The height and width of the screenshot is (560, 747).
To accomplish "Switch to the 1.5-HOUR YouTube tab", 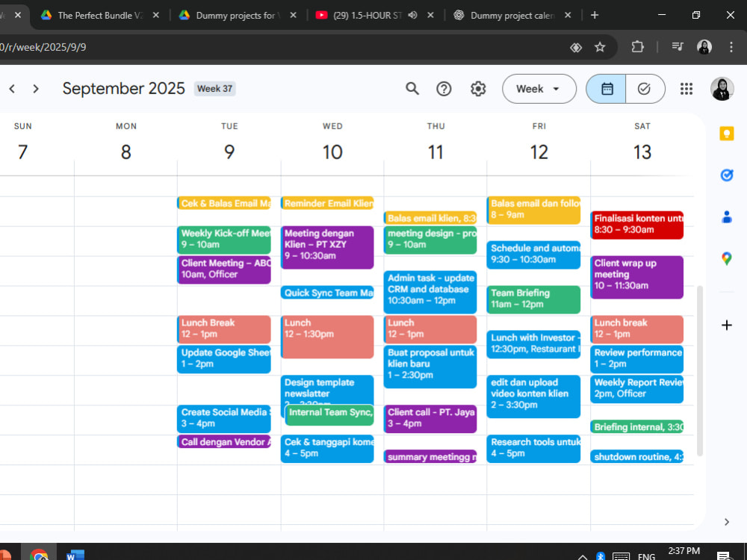I will point(374,15).
